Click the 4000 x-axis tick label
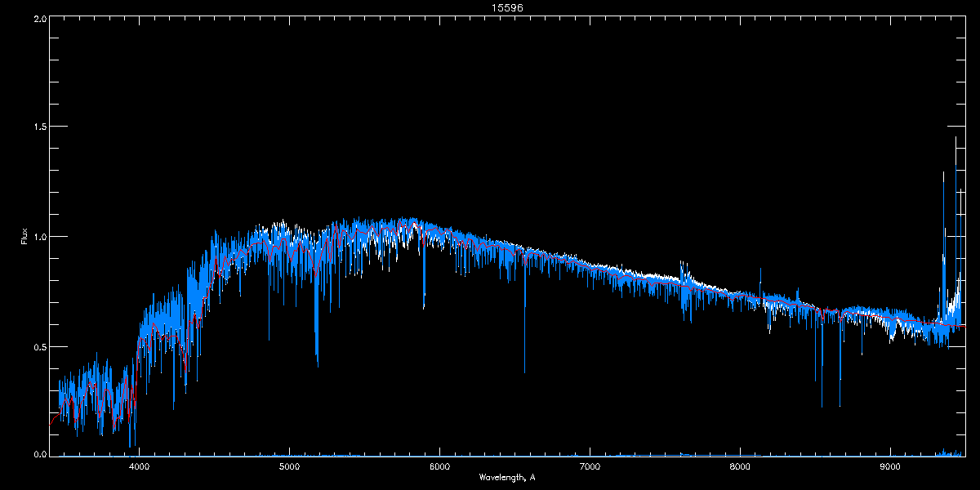 (x=139, y=467)
